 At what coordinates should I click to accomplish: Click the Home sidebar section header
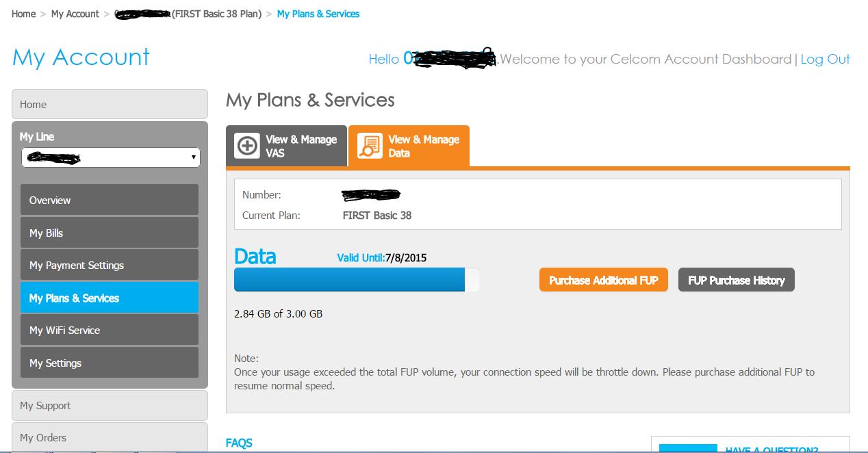coord(110,104)
